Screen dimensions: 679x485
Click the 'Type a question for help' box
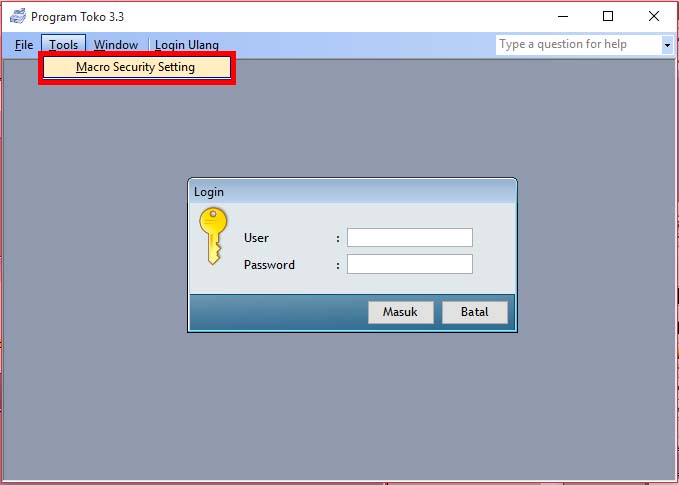coord(577,45)
